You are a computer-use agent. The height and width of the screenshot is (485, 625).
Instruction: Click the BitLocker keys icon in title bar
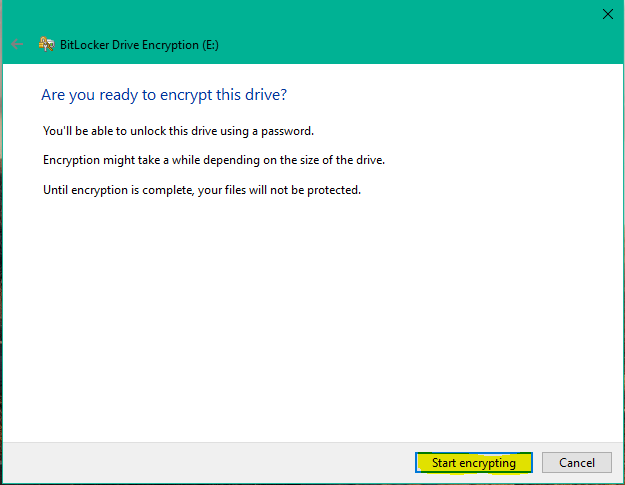pyautogui.click(x=46, y=44)
